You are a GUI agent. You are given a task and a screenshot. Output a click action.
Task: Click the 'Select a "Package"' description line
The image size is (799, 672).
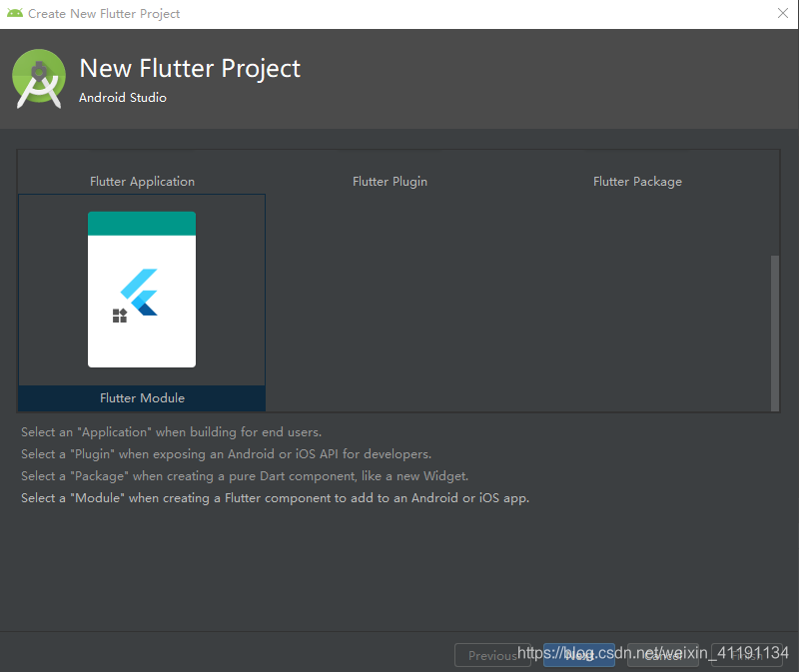245,476
